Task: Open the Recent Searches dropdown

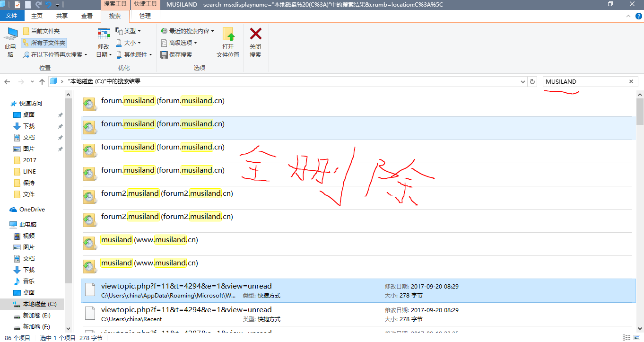Action: pos(187,31)
